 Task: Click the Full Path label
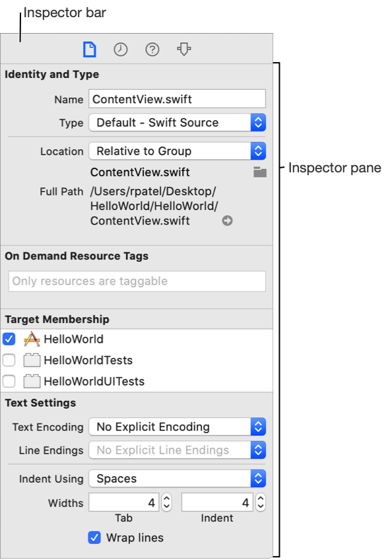click(x=61, y=192)
